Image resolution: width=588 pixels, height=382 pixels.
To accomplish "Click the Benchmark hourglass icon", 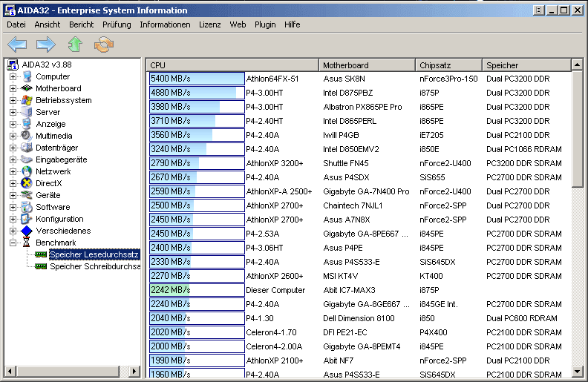I will (26, 243).
